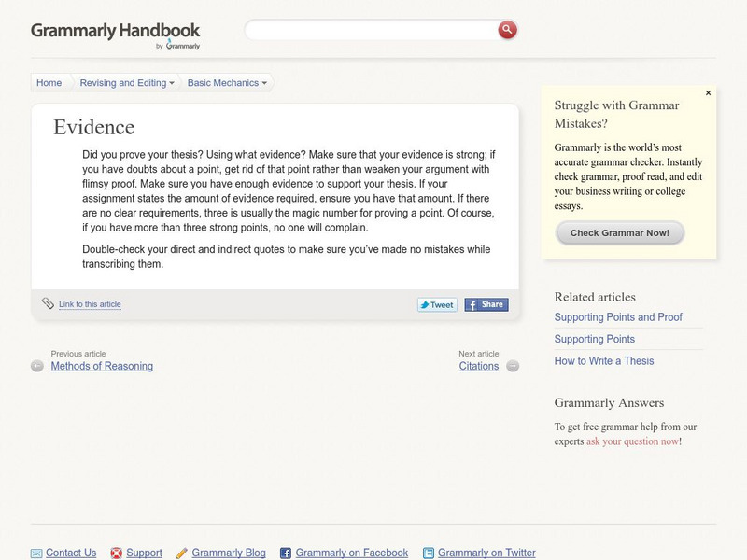Click the Contact Us envelope icon
This screenshot has width=747, height=560.
[x=36, y=553]
